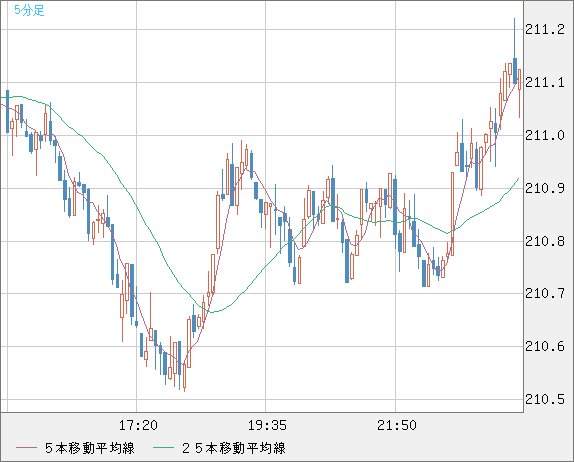574x462 pixels.
Task: Click the 211.1 price axis label
Action: tap(545, 83)
